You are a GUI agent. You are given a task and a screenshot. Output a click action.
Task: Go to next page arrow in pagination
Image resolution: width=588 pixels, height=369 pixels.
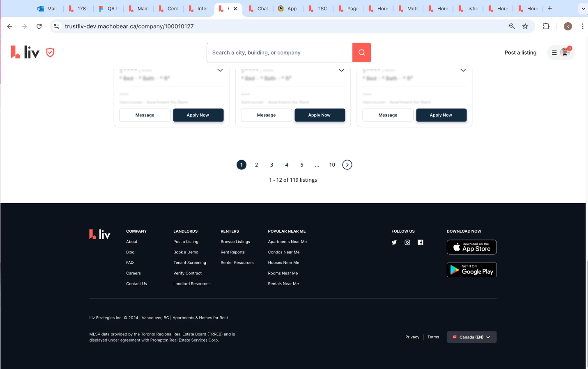pos(347,165)
